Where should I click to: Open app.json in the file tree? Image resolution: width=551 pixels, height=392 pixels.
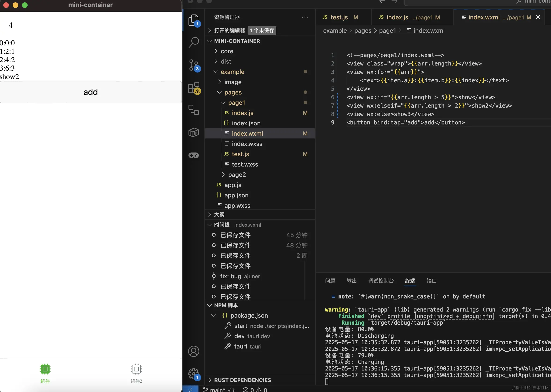coord(260,195)
